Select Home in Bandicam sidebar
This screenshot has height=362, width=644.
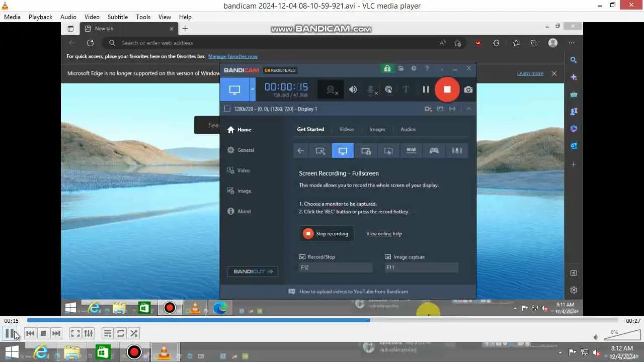239,130
